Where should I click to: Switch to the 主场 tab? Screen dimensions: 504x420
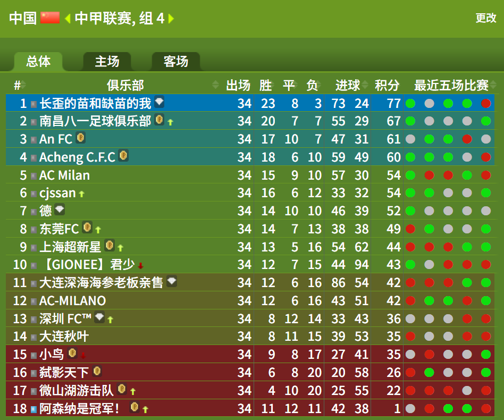pos(107,61)
